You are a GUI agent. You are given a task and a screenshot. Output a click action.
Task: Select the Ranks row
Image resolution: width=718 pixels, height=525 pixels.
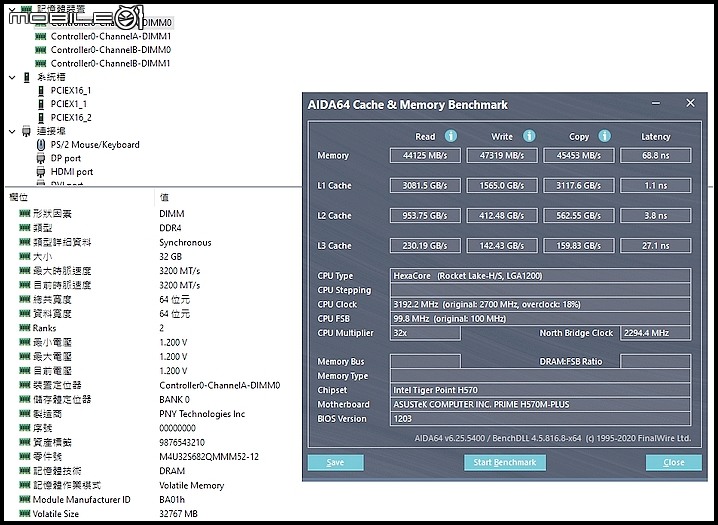(151, 328)
